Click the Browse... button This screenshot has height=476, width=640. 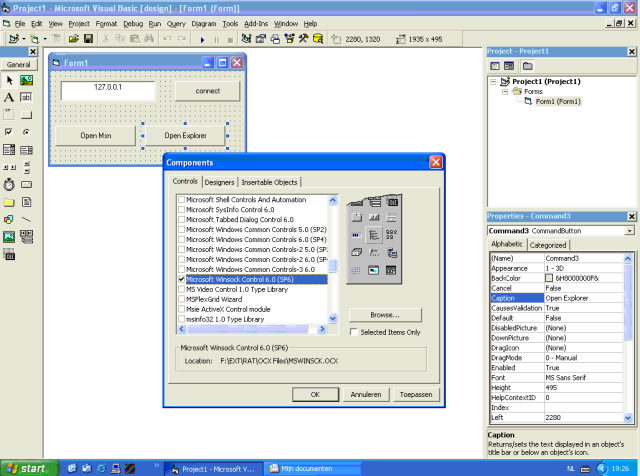click(x=385, y=315)
